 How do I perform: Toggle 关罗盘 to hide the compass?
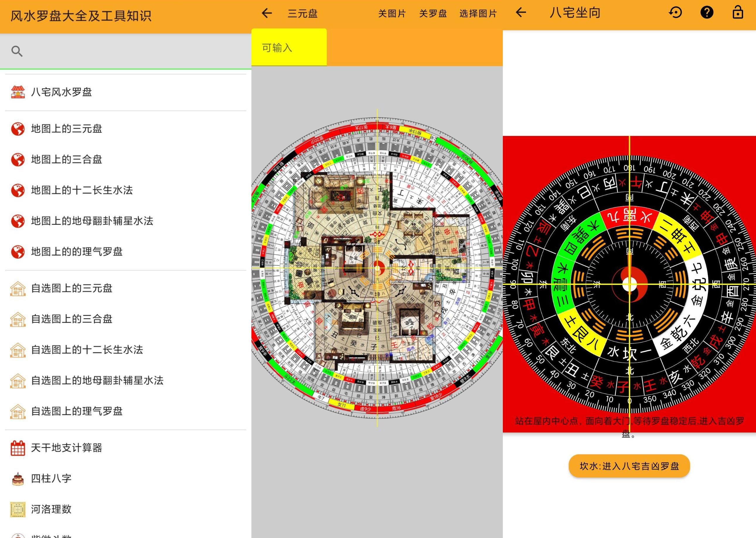(x=433, y=13)
